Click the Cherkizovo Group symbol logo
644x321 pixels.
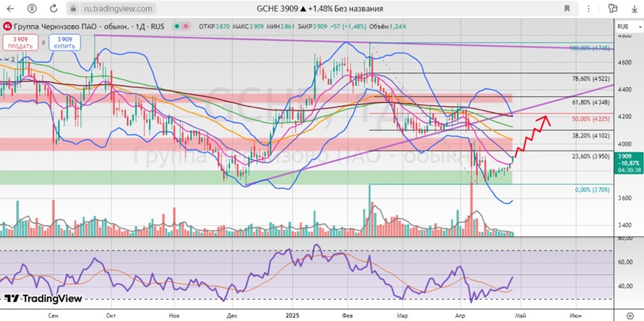point(8,26)
